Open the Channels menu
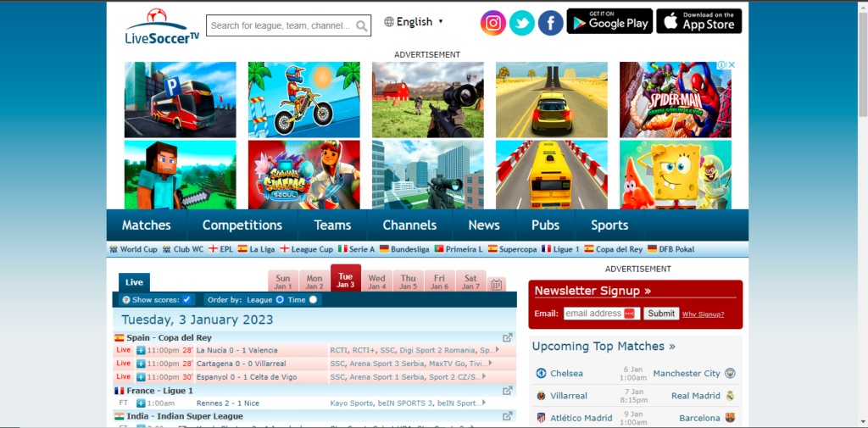868x428 pixels. (x=409, y=225)
